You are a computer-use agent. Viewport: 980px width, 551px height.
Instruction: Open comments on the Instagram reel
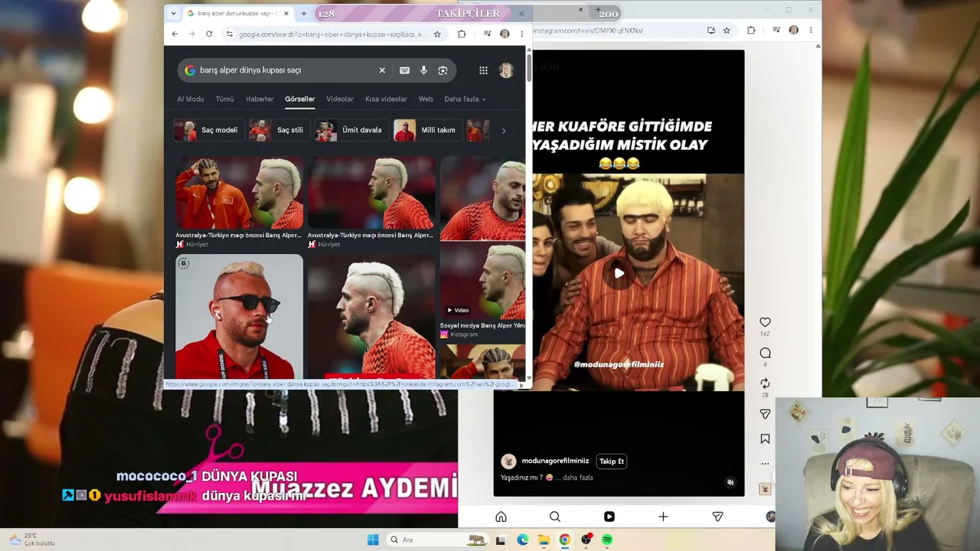(x=765, y=353)
